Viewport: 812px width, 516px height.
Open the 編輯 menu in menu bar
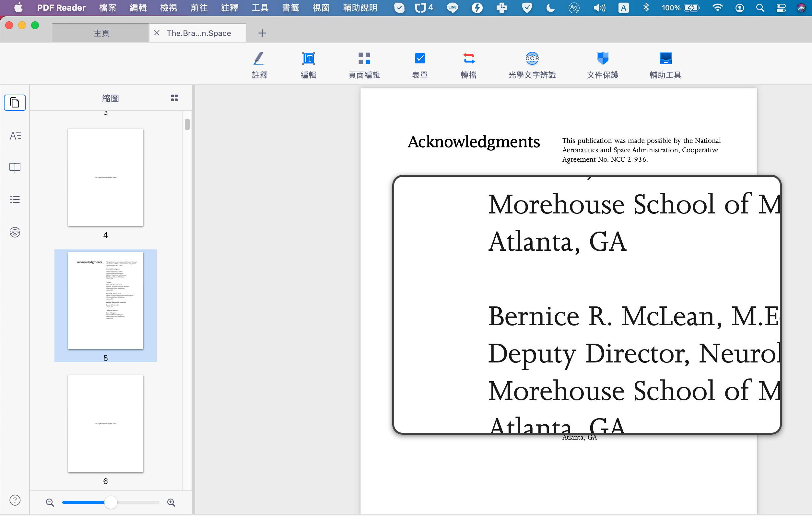point(138,8)
